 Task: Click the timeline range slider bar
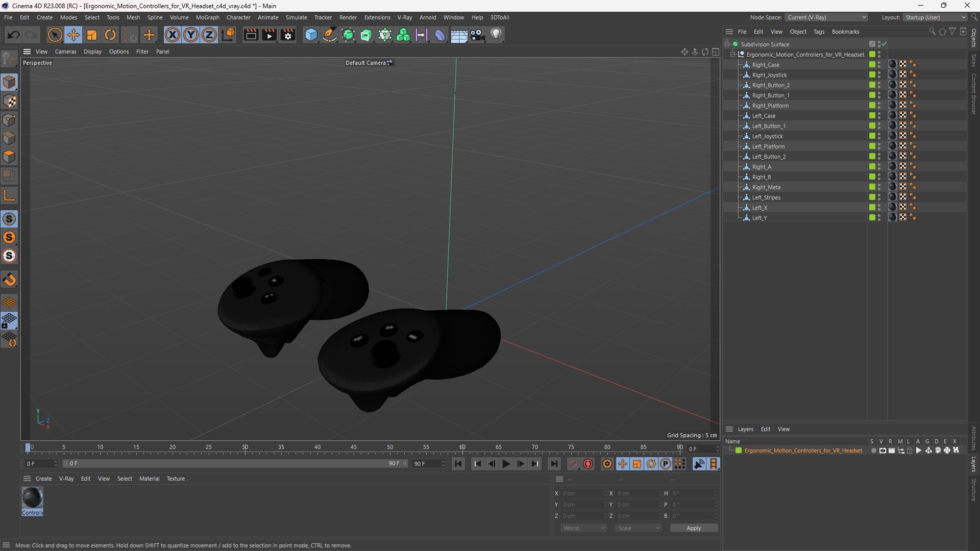235,464
